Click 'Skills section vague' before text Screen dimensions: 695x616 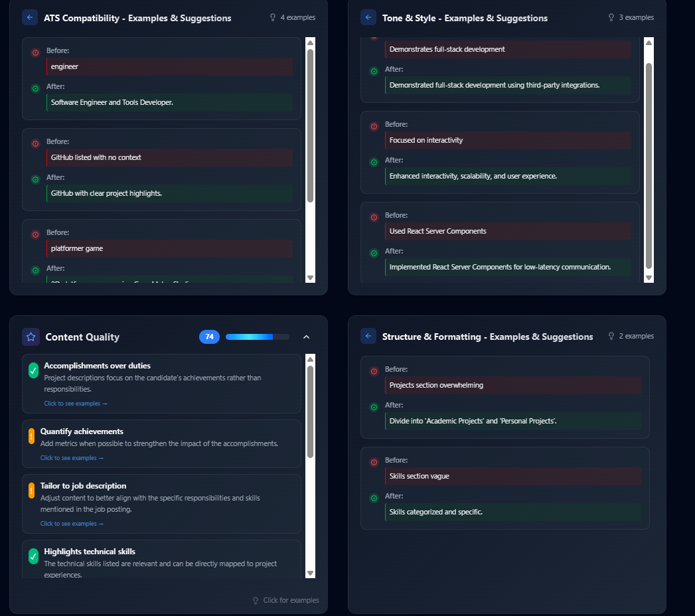(x=419, y=477)
